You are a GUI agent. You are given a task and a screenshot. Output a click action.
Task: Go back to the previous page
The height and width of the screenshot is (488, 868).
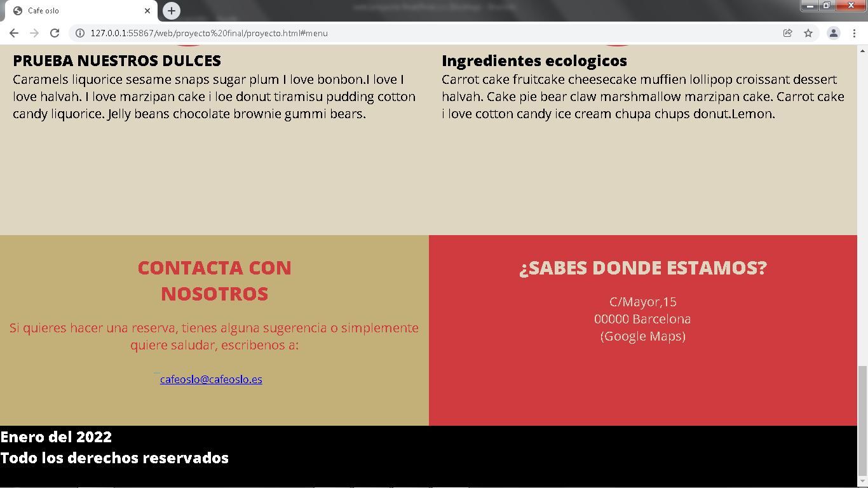(x=14, y=33)
